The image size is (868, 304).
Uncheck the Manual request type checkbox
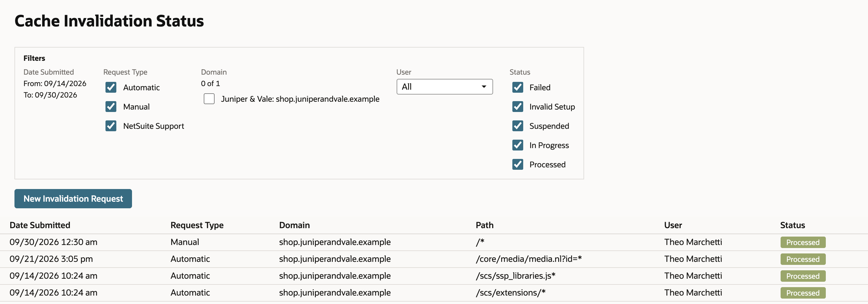coord(111,107)
